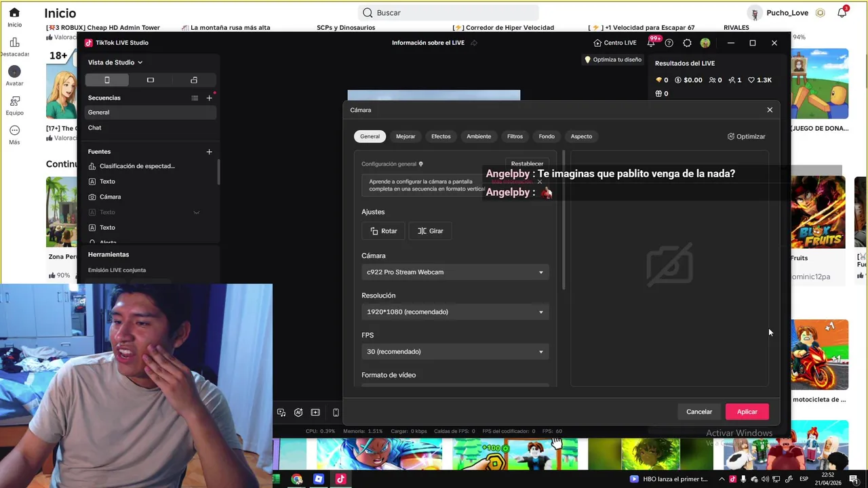Screen dimensions: 868x488
Task: Open the Resolución dropdown
Action: (x=455, y=312)
